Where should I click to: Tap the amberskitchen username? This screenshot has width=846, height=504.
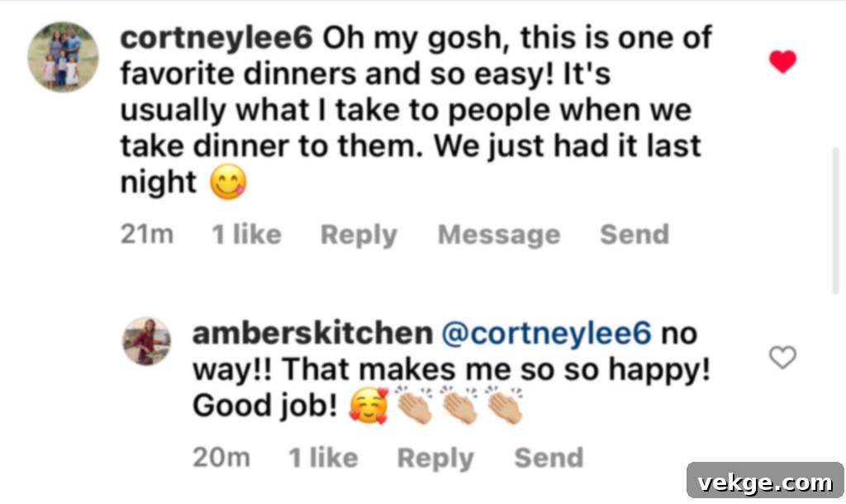tap(311, 334)
